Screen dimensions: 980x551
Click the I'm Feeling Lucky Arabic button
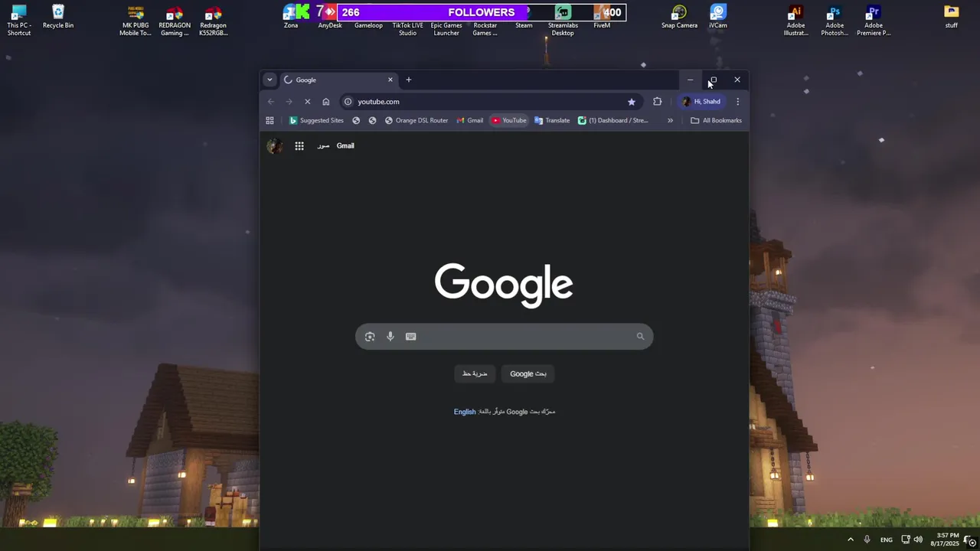pyautogui.click(x=475, y=374)
